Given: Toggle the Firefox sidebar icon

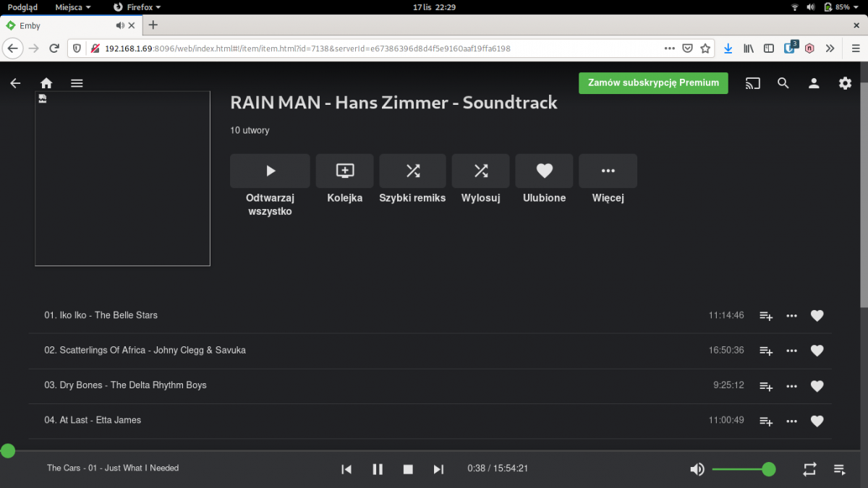Looking at the screenshot, I should point(769,48).
